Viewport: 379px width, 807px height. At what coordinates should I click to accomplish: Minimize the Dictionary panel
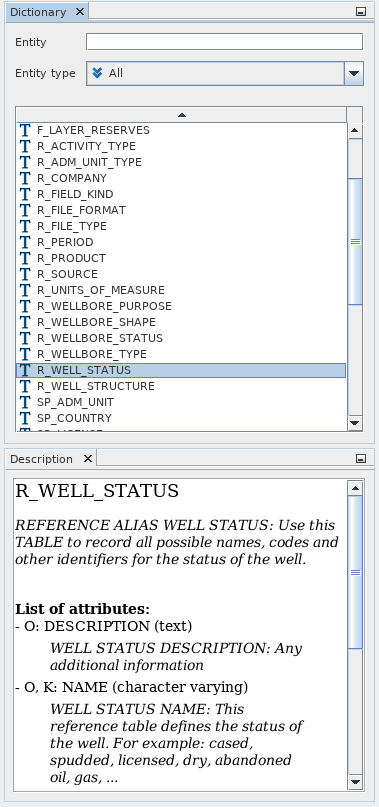[x=361, y=11]
